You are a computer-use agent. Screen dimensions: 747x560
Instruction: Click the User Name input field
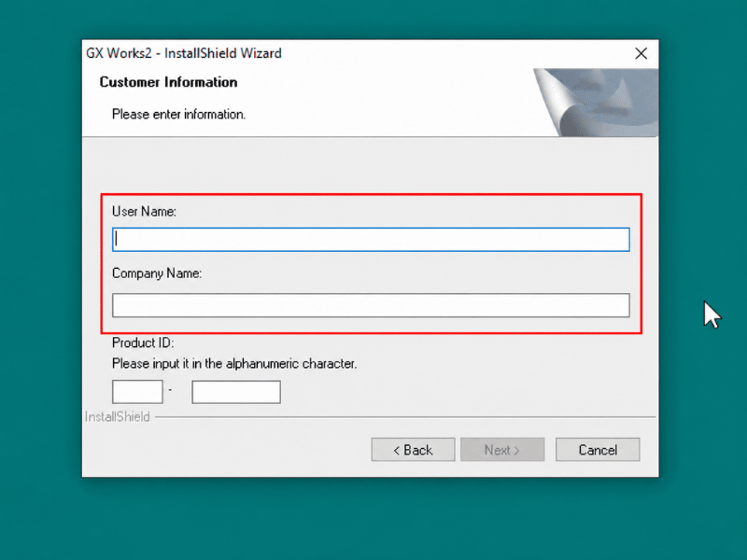371,240
